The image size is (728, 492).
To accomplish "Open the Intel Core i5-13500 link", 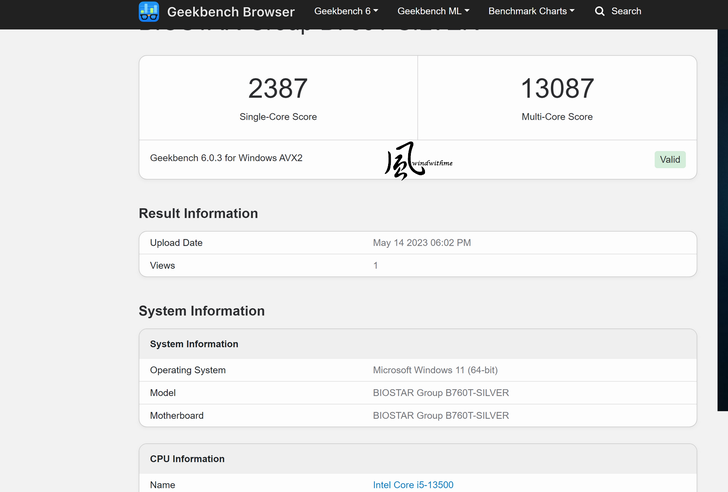I will point(413,485).
